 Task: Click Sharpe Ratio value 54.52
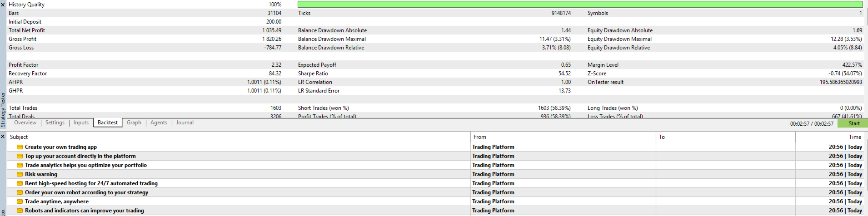pyautogui.click(x=564, y=74)
